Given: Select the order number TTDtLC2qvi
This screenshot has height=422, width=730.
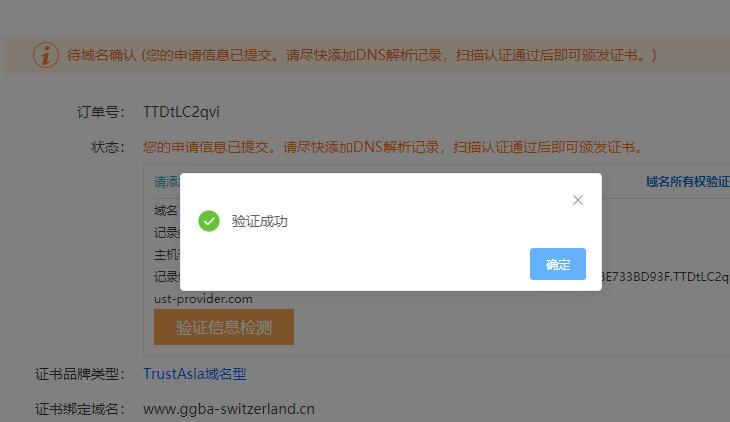Looking at the screenshot, I should (181, 112).
